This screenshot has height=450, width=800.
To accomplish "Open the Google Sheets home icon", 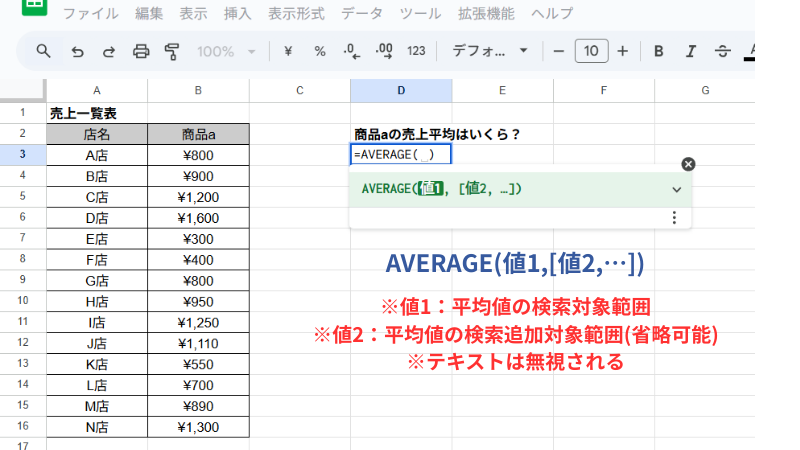I will pos(34,6).
